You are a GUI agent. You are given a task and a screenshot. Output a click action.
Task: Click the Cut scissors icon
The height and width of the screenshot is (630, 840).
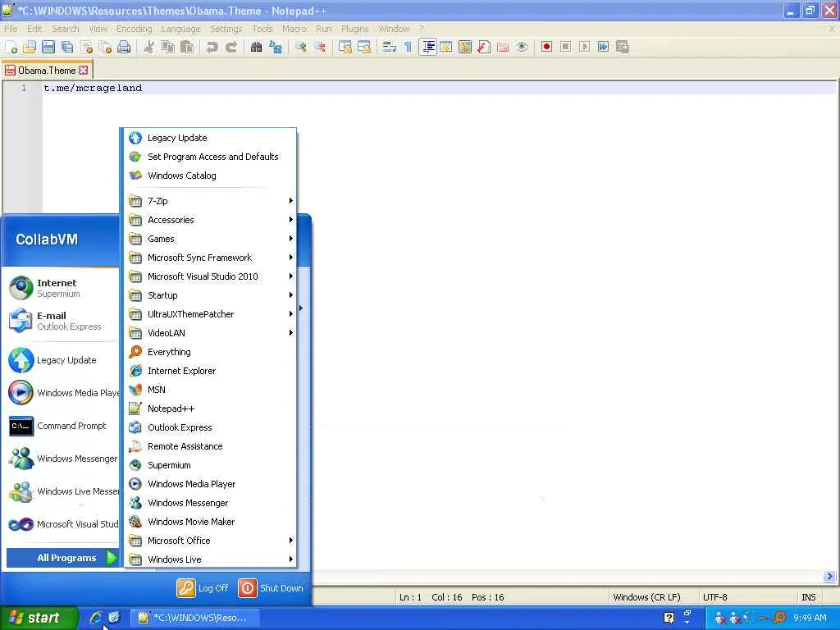pyautogui.click(x=149, y=47)
